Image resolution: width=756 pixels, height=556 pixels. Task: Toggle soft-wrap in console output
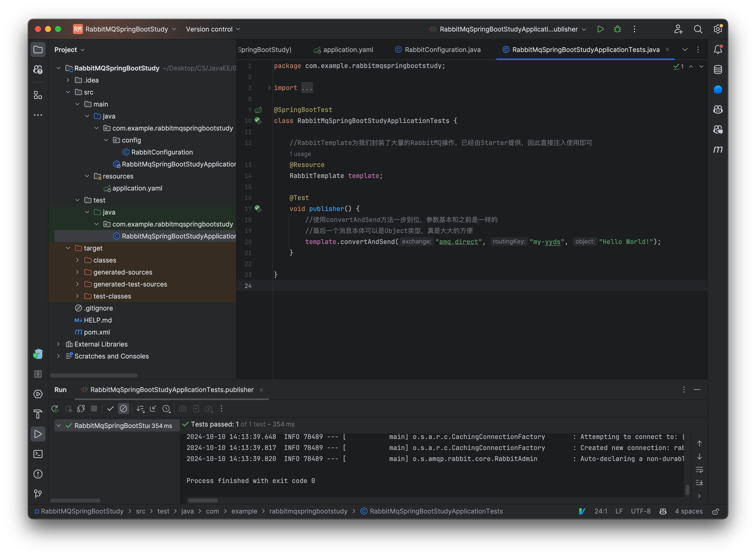coord(699,469)
